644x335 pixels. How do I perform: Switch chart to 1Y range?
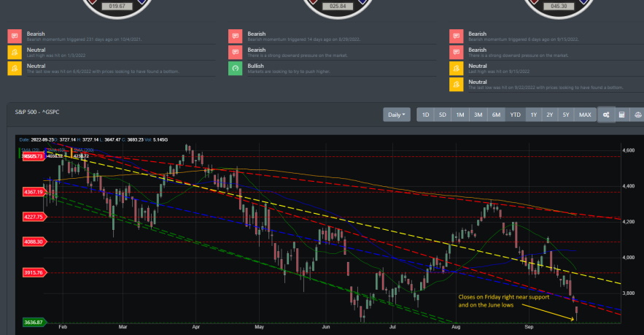534,115
